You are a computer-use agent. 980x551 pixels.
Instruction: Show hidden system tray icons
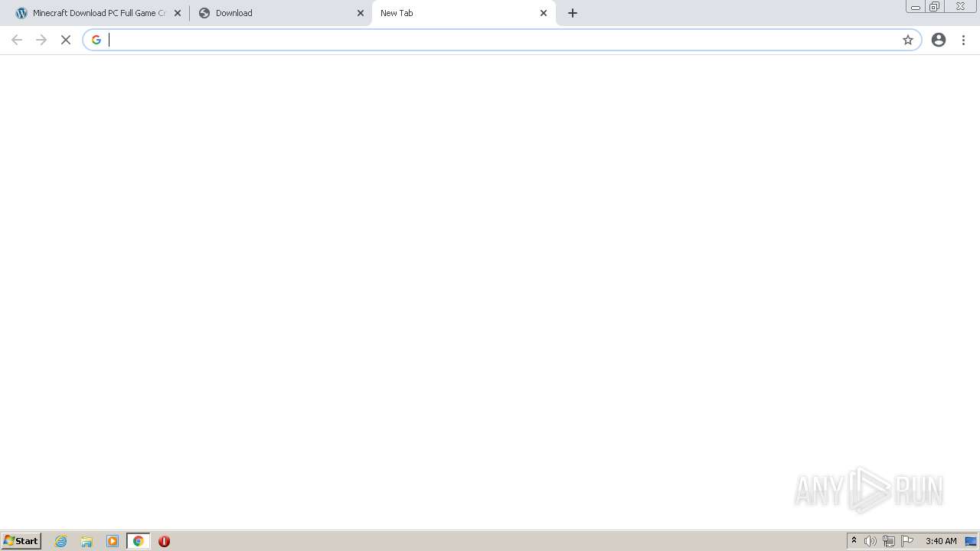click(854, 541)
